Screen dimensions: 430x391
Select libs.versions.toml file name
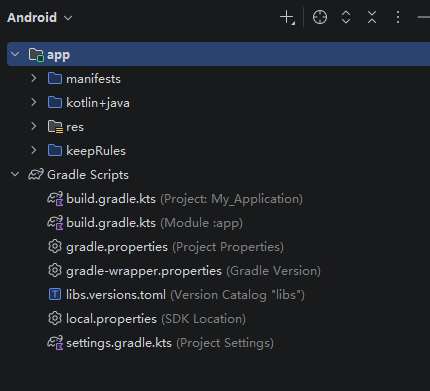(x=116, y=295)
